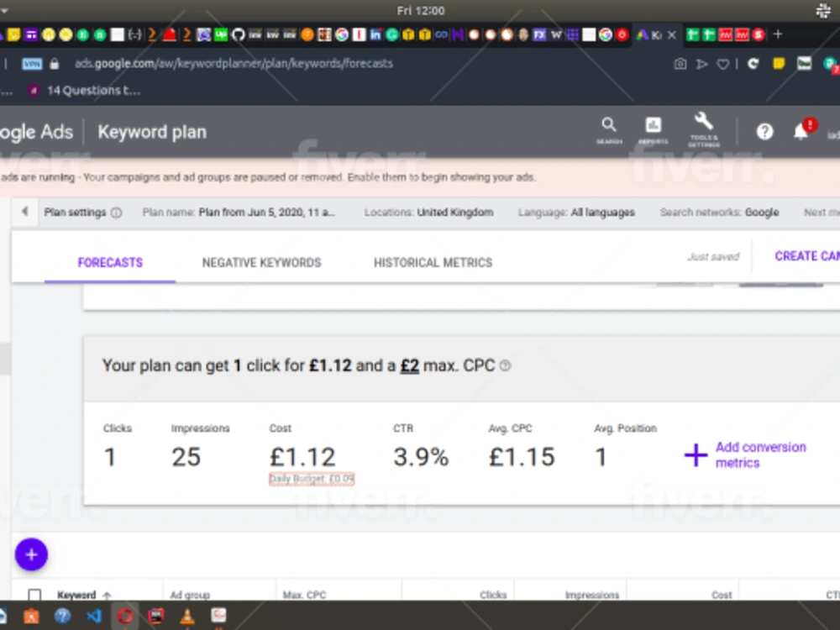Click the snapshot camera icon in address bar

(680, 64)
